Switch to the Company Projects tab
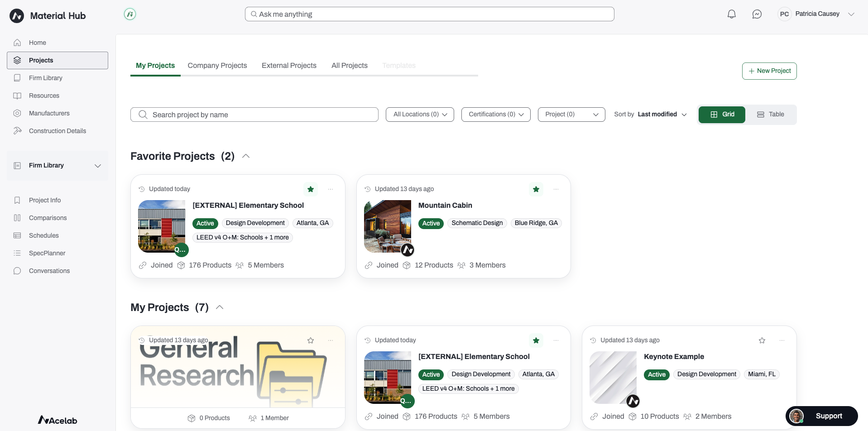This screenshot has width=868, height=431. tap(217, 66)
